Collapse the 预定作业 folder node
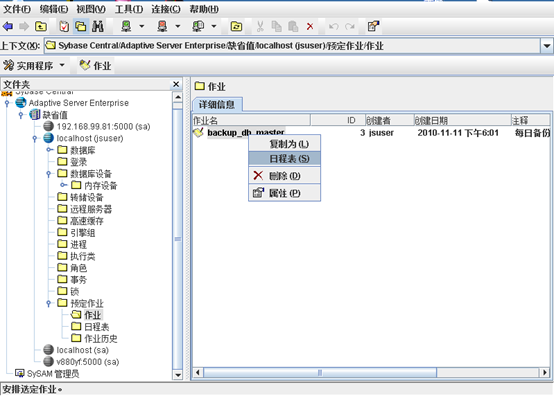The image size is (554, 396). point(49,303)
